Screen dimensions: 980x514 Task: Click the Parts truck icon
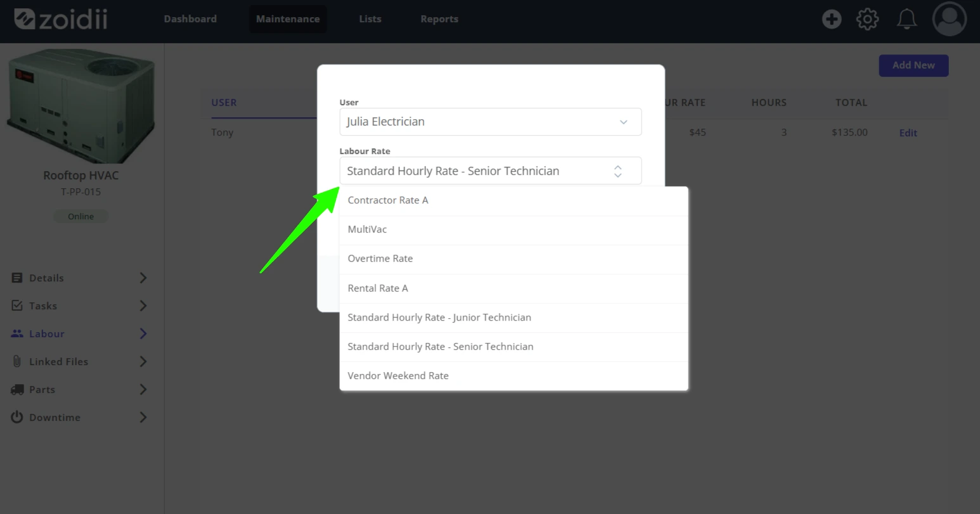(x=17, y=390)
